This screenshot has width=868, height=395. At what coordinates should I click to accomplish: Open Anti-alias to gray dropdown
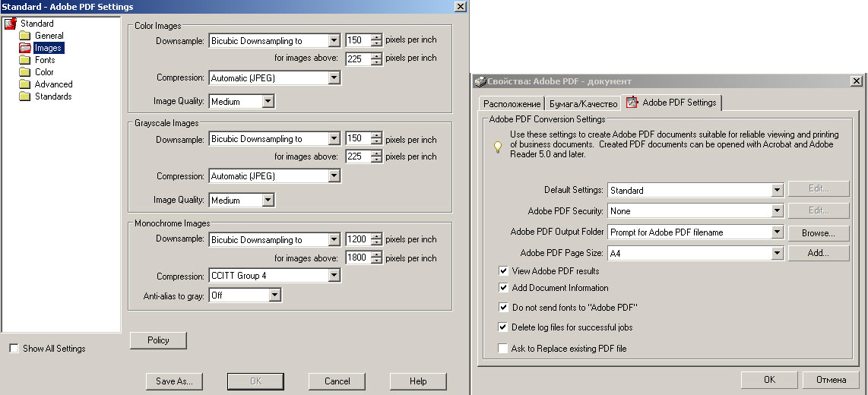pos(275,295)
